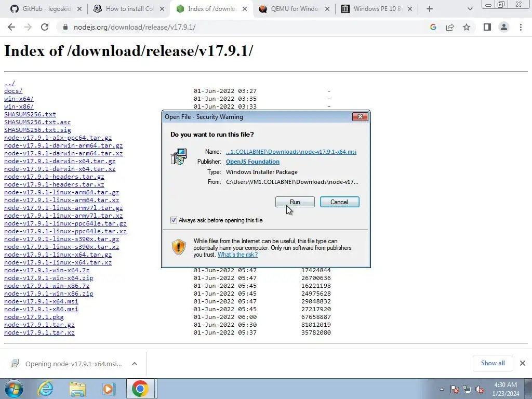Open SHASUMS256.txt link
This screenshot has width=532, height=399.
tap(30, 114)
